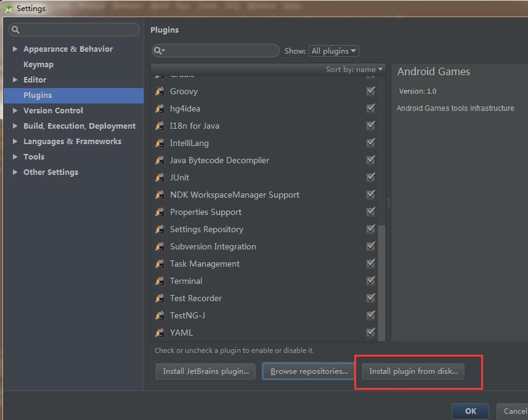Click the magnifier icon in plugin search
Image resolution: width=528 pixels, height=420 pixels.
tap(158, 51)
